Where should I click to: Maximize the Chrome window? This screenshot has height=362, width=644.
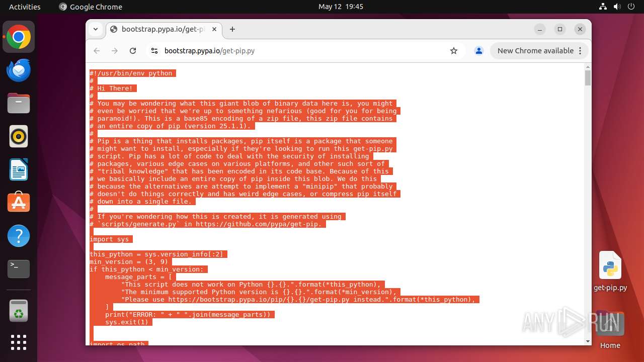click(560, 29)
